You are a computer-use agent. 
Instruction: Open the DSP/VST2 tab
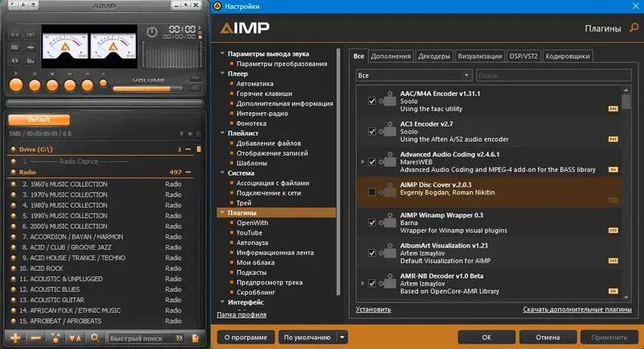pyautogui.click(x=523, y=56)
